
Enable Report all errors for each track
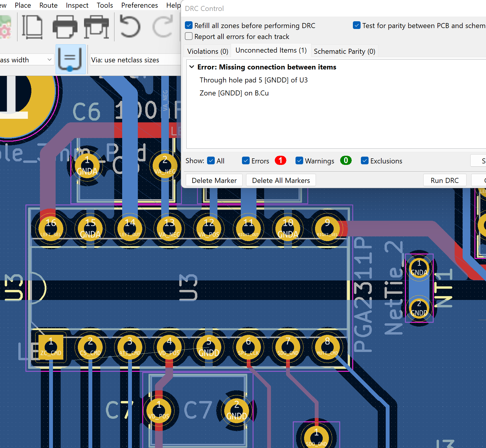[x=189, y=36]
